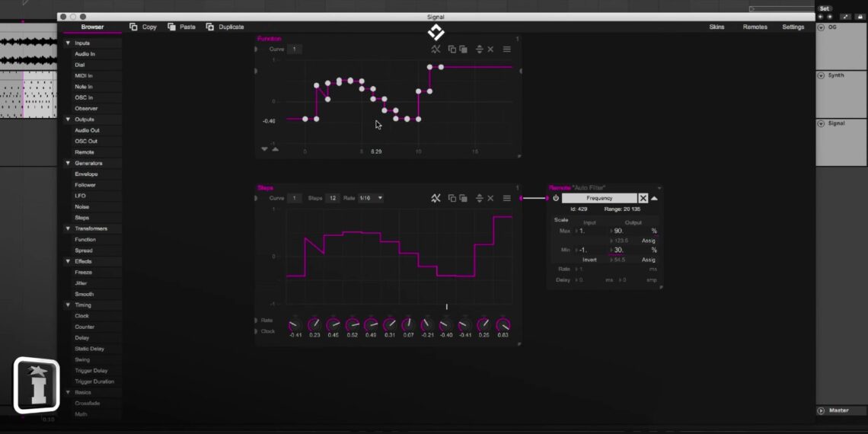
Task: Toggle the % unit on the Max output row
Action: point(654,231)
